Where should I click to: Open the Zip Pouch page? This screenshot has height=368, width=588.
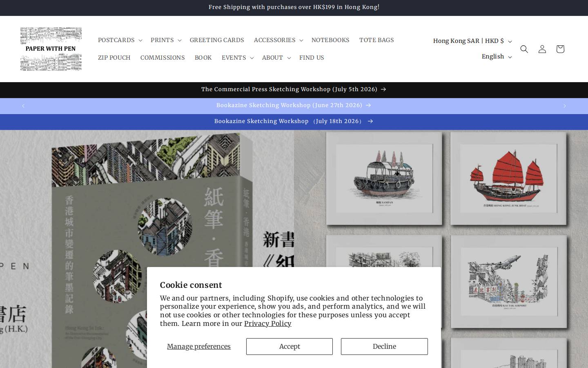(x=114, y=58)
